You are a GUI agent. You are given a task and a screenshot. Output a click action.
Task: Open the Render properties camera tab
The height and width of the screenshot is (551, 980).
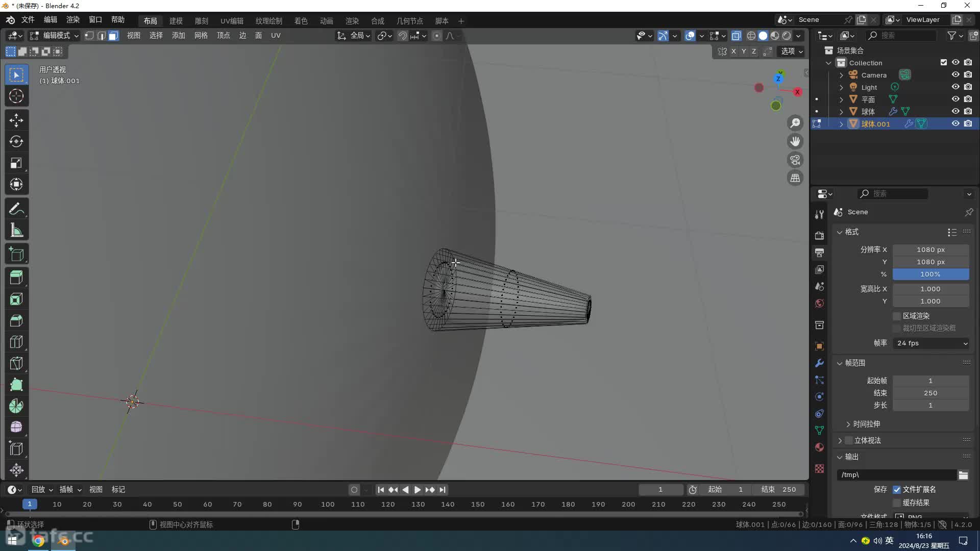819,236
